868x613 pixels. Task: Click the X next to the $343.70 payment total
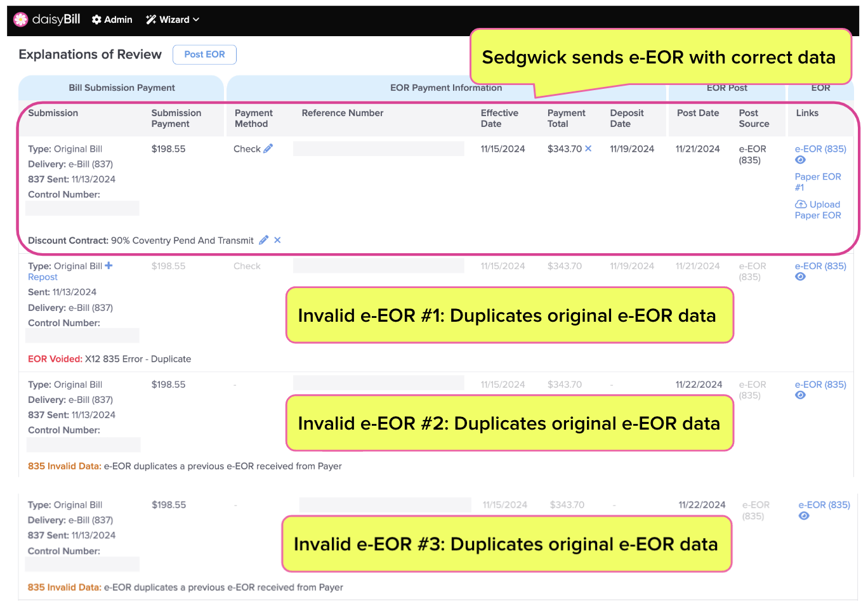pos(589,148)
